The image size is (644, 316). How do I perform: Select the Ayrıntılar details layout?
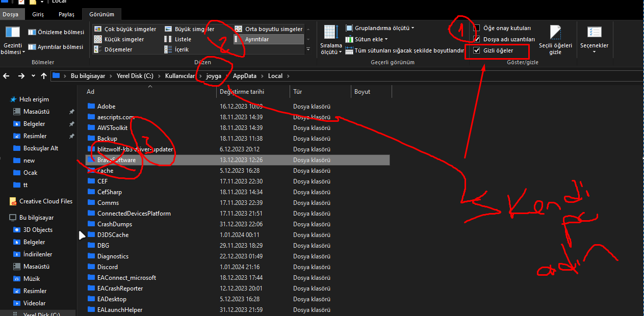point(269,39)
